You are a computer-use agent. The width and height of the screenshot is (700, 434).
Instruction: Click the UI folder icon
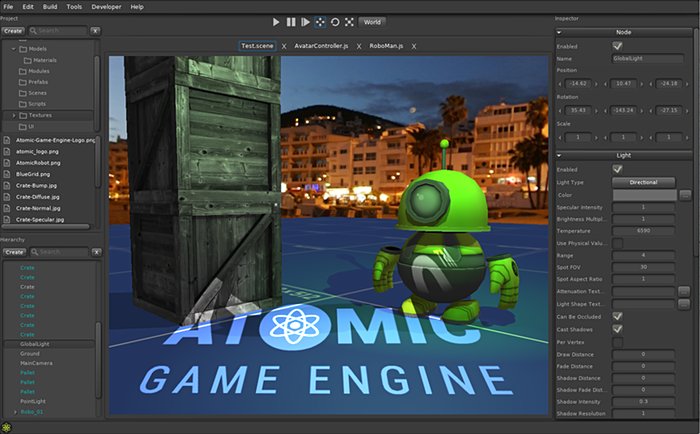(x=23, y=127)
